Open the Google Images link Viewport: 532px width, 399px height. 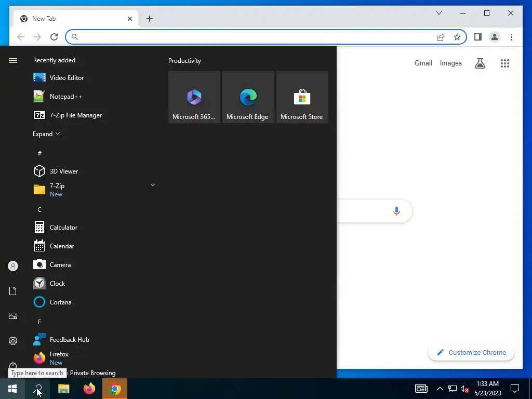[450, 63]
